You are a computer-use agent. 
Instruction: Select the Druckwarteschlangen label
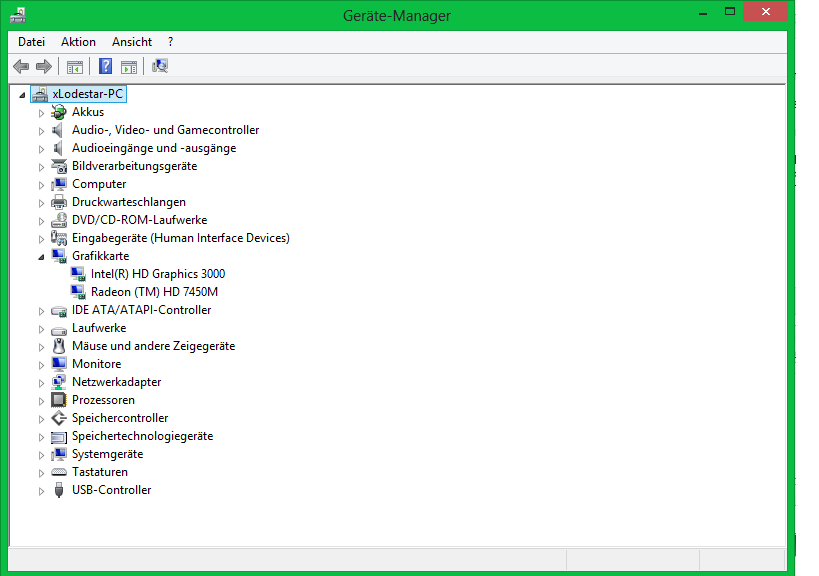(x=129, y=202)
